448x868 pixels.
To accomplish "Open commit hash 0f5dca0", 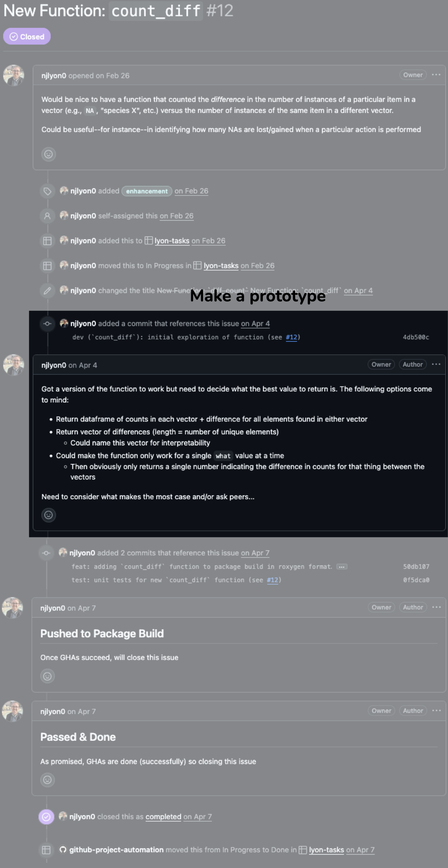I will coord(416,580).
